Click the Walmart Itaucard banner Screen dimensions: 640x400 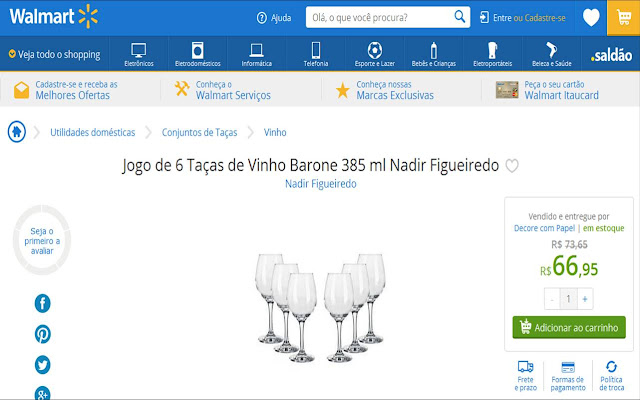547,90
